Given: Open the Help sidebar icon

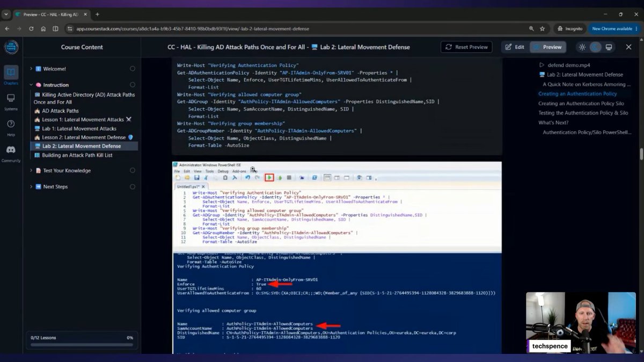Looking at the screenshot, I should pyautogui.click(x=11, y=127).
